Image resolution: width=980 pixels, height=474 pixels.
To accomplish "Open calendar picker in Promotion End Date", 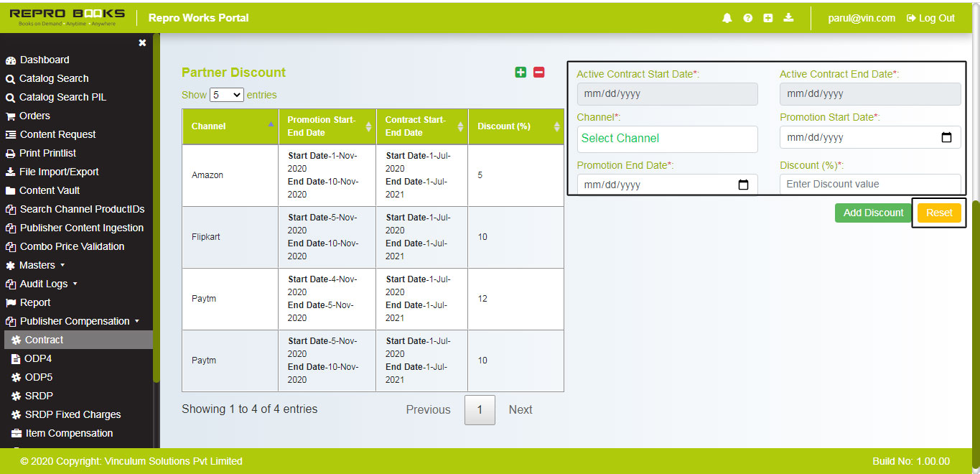I will [743, 185].
